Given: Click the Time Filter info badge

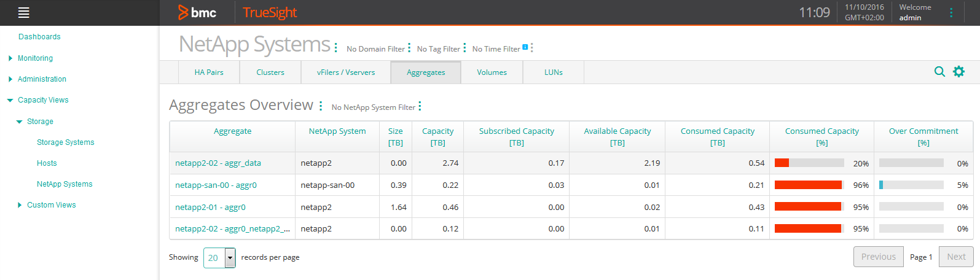Looking at the screenshot, I should (525, 47).
